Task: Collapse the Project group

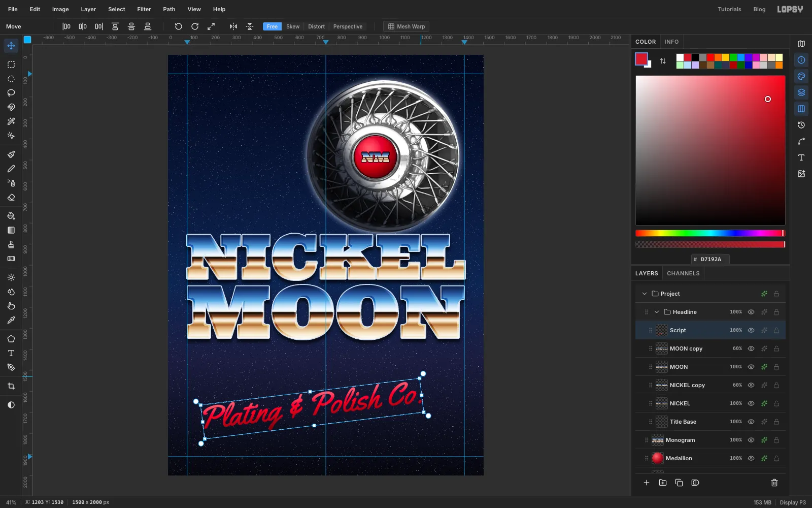Action: [x=645, y=294]
